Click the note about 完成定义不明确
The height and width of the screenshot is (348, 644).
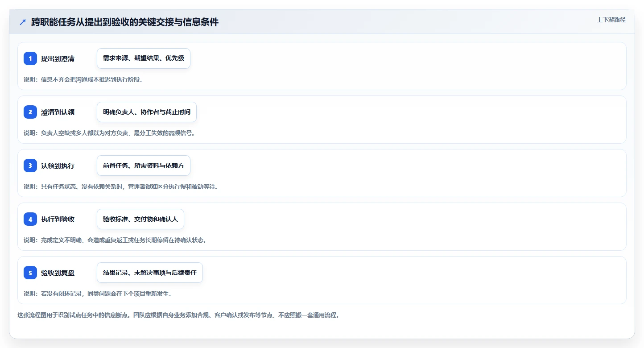115,240
